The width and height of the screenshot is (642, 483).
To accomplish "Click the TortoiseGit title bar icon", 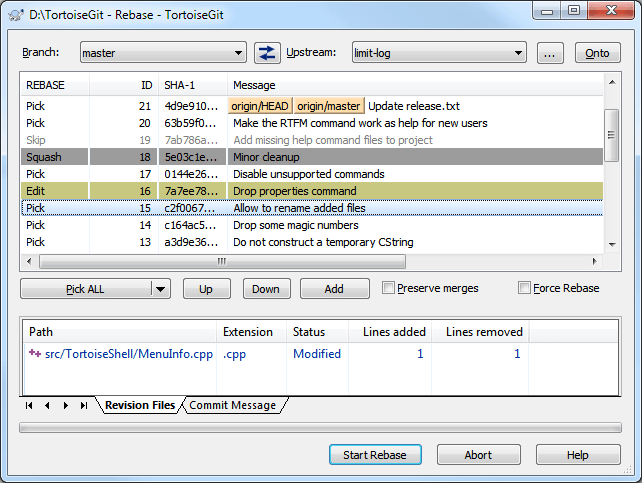I will point(16,15).
